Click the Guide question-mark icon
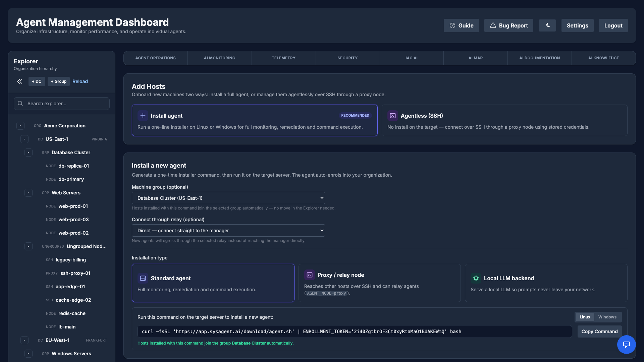This screenshot has width=644, height=362. 452,25
